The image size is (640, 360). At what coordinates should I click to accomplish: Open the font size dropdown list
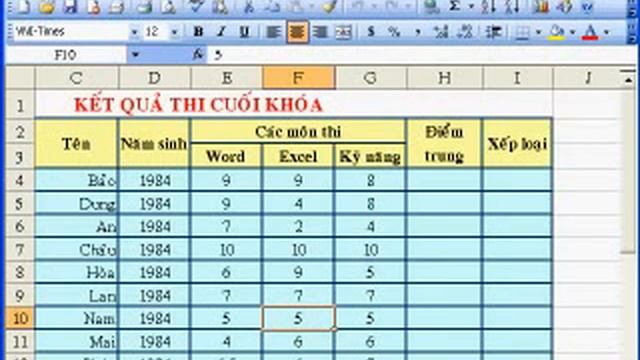(175, 31)
